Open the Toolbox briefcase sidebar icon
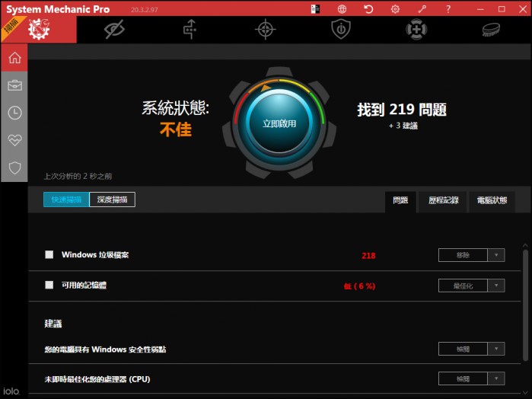The image size is (532, 399). click(x=14, y=85)
